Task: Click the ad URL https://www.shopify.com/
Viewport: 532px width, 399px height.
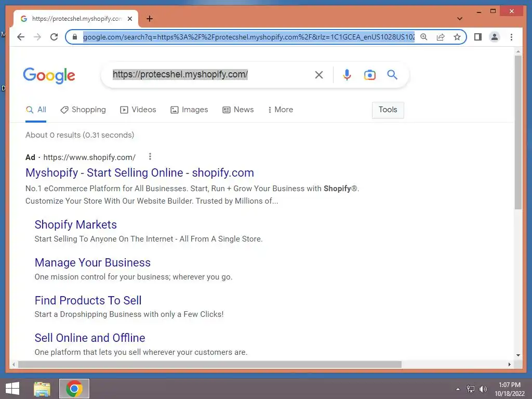Action: [x=89, y=157]
